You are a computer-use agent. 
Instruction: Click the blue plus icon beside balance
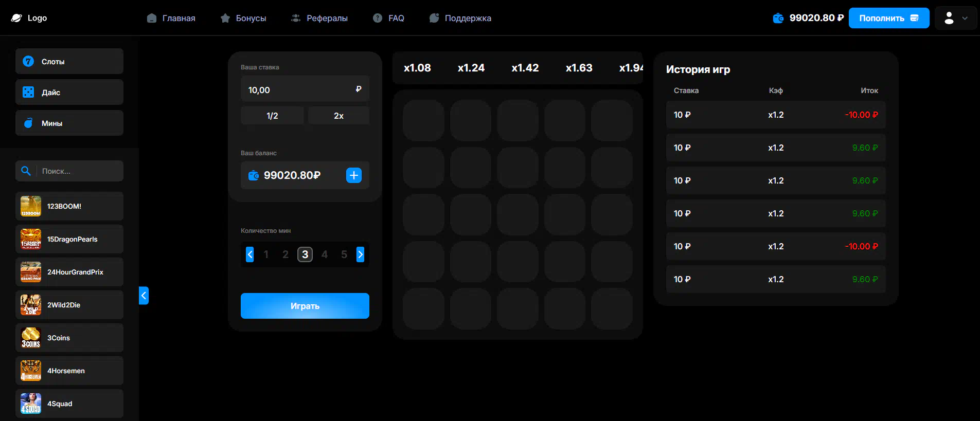click(x=354, y=175)
